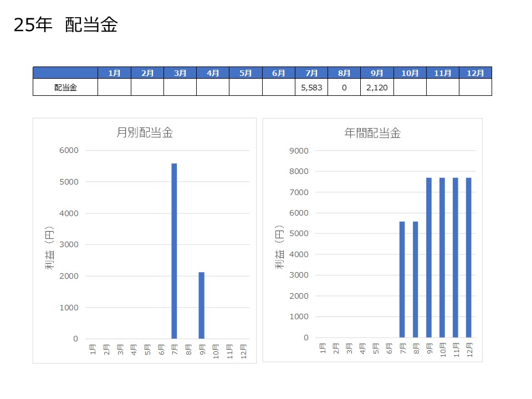Select the 9000 axis label in the annual chart
Image resolution: width=532 pixels, height=399 pixels.
pyautogui.click(x=299, y=150)
